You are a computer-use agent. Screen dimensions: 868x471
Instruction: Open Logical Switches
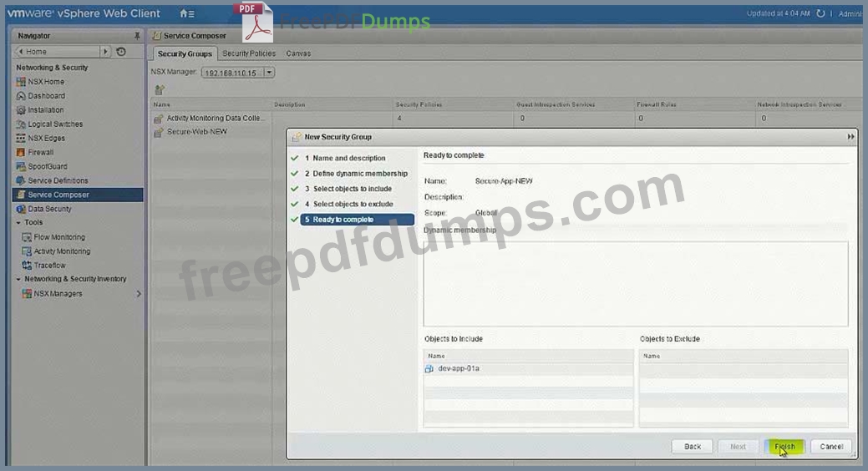click(55, 124)
